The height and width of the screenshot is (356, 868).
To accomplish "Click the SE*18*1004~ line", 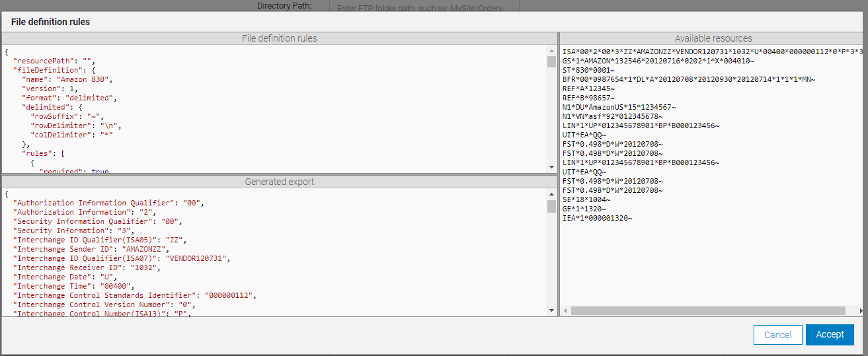I will [587, 199].
